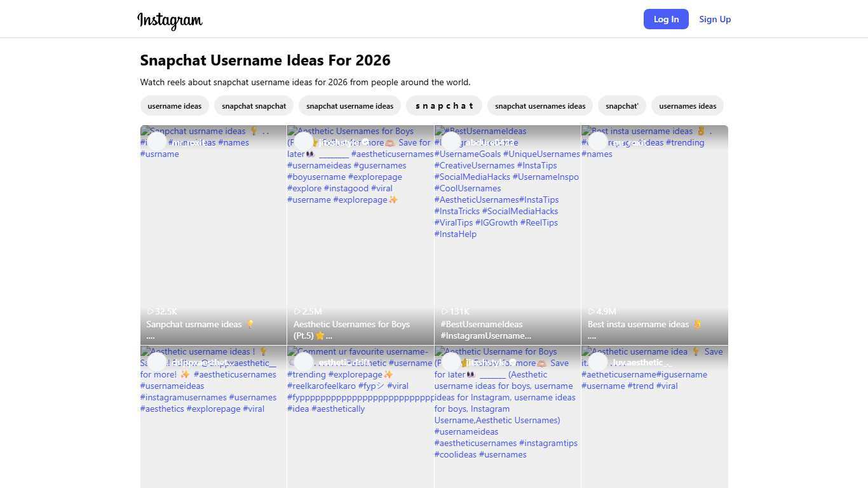Click profile avatar on Best insta username ideas reel
Viewport: 868px width, 488px height.
[x=598, y=142]
